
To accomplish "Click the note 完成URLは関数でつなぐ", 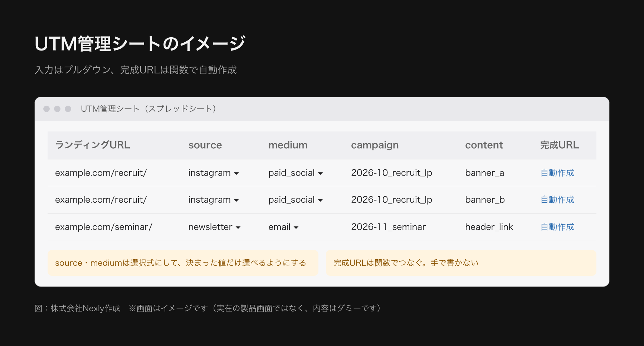I will [461, 263].
